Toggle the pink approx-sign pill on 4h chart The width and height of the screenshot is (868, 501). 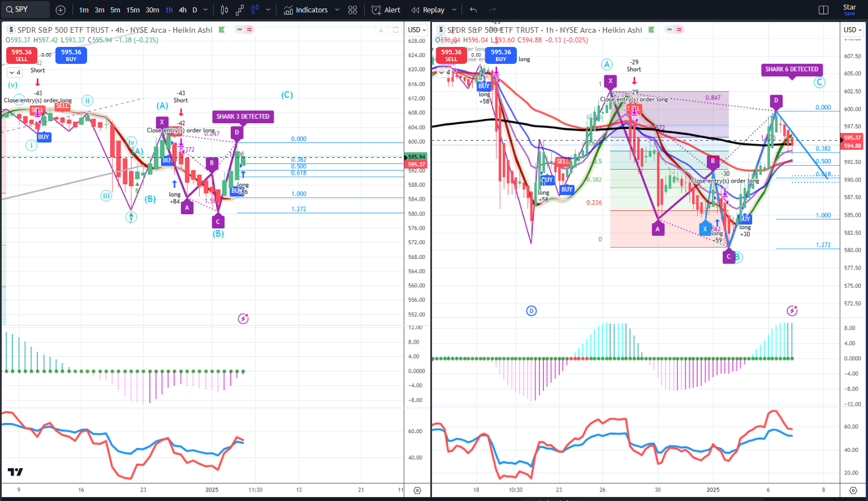click(x=249, y=29)
